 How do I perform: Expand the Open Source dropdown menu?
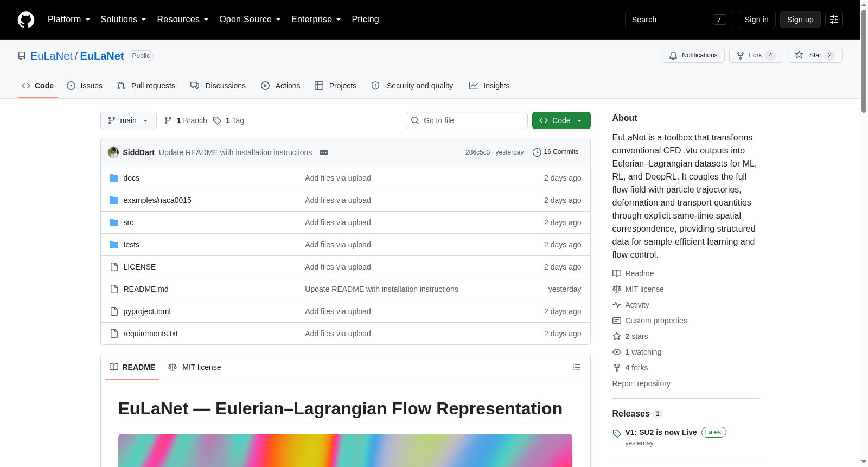pos(250,20)
